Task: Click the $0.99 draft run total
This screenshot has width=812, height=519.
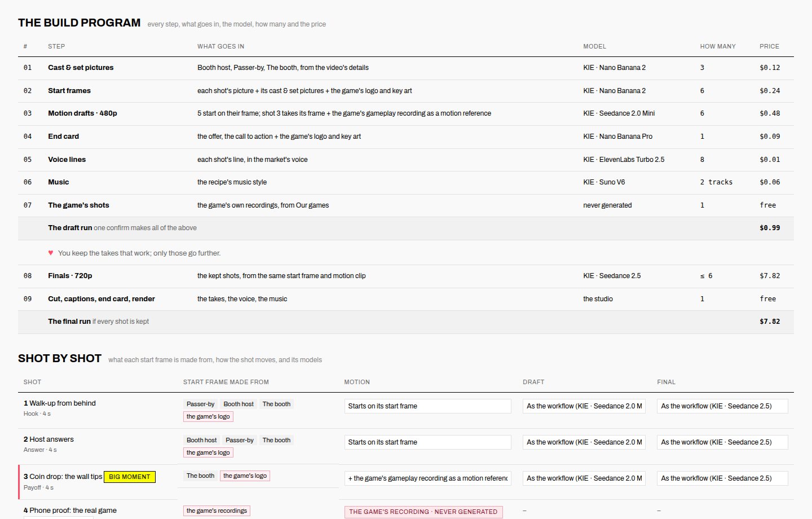Action: [770, 228]
